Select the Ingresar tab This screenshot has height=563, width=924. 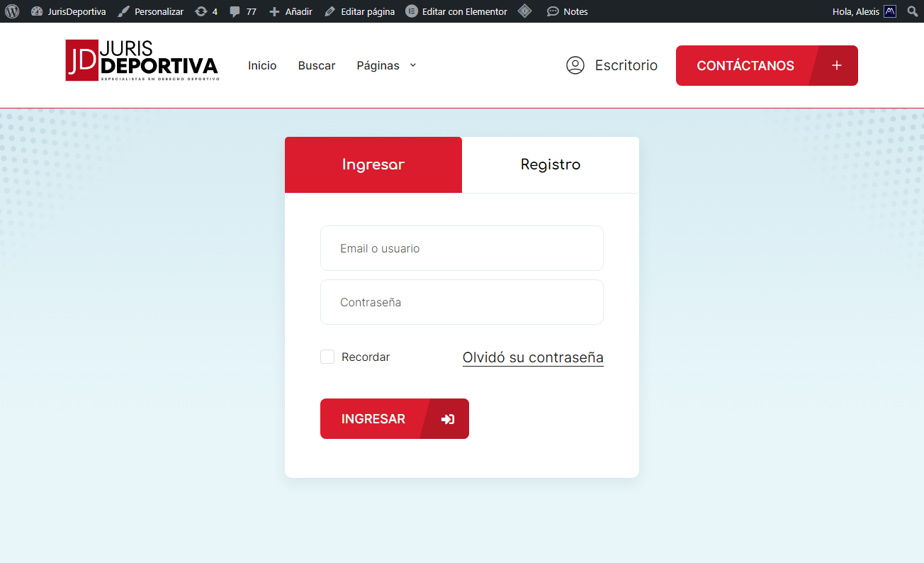tap(373, 165)
